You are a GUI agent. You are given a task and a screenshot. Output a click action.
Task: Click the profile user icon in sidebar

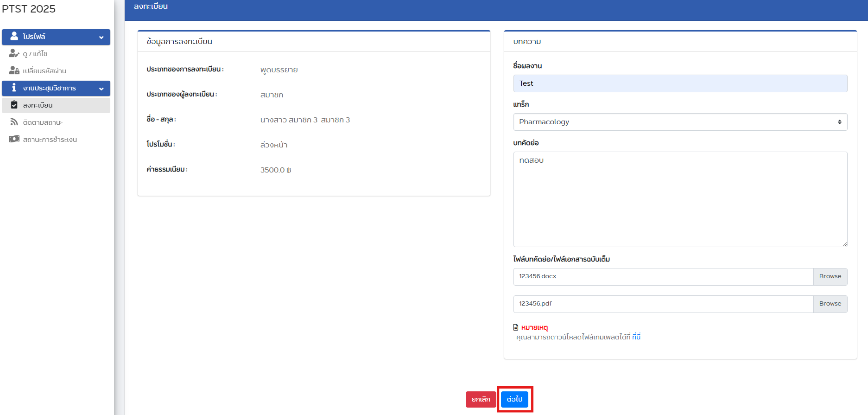(x=14, y=36)
